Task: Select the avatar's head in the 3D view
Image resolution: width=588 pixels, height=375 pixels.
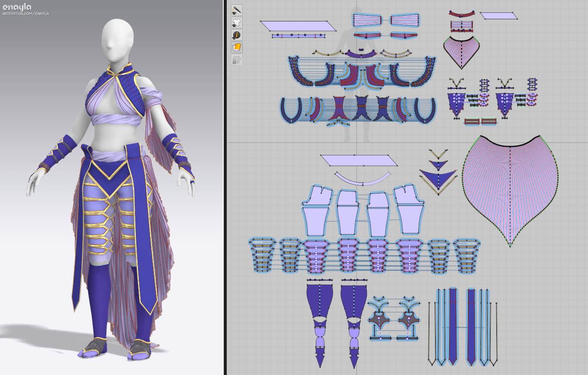Action: [117, 40]
